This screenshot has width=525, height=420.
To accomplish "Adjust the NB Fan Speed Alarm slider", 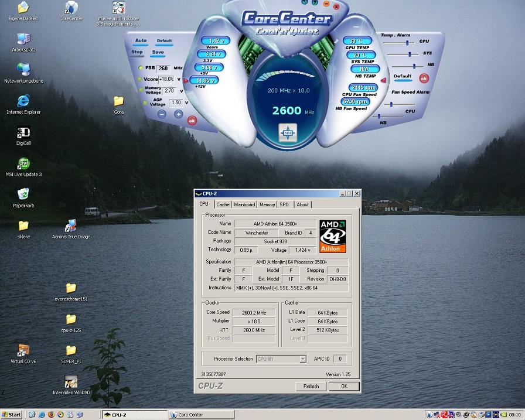I will (x=379, y=116).
